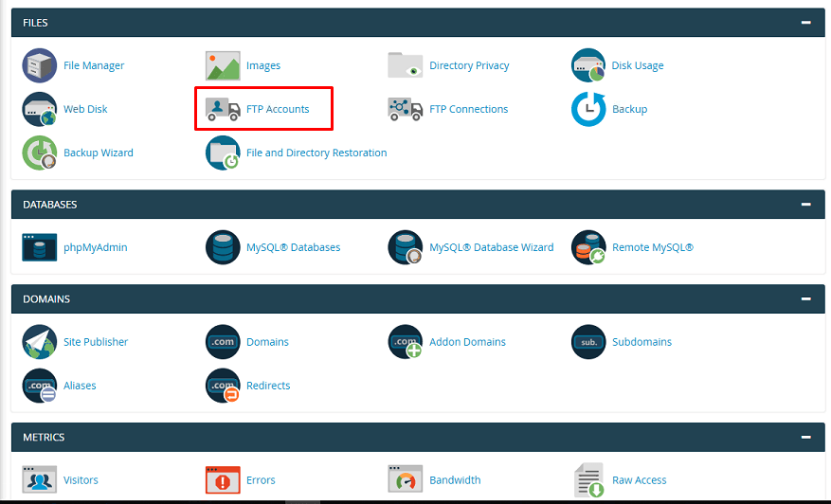Click the Images picture icon

[223, 65]
